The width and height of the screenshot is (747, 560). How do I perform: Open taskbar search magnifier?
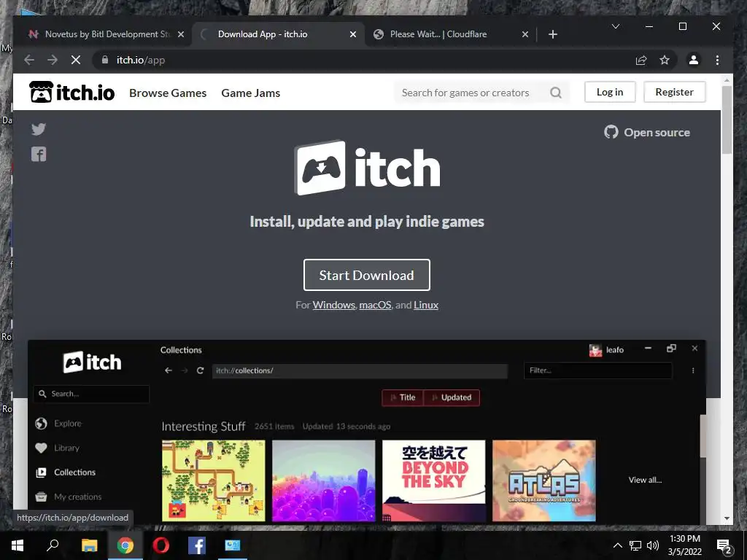53,545
